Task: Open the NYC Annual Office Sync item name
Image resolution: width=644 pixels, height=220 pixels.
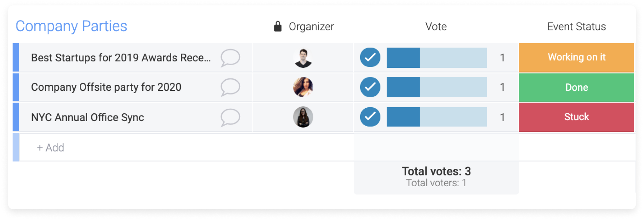Action: point(88,117)
